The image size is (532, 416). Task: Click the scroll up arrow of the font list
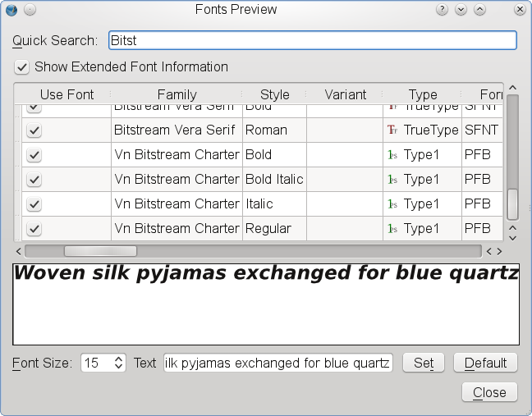[x=513, y=88]
